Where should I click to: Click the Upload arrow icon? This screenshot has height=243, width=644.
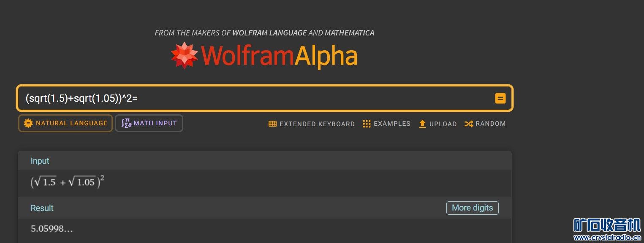click(422, 124)
